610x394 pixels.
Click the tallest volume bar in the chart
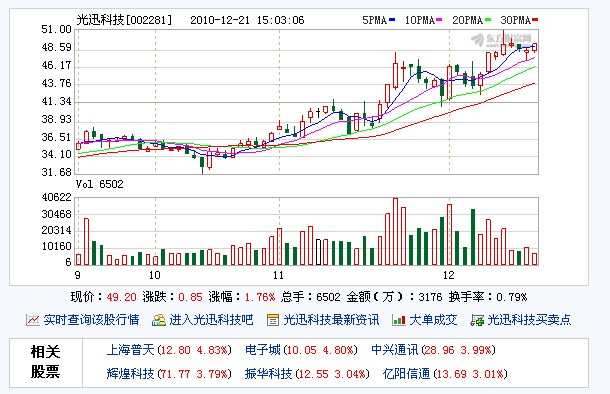(x=395, y=232)
